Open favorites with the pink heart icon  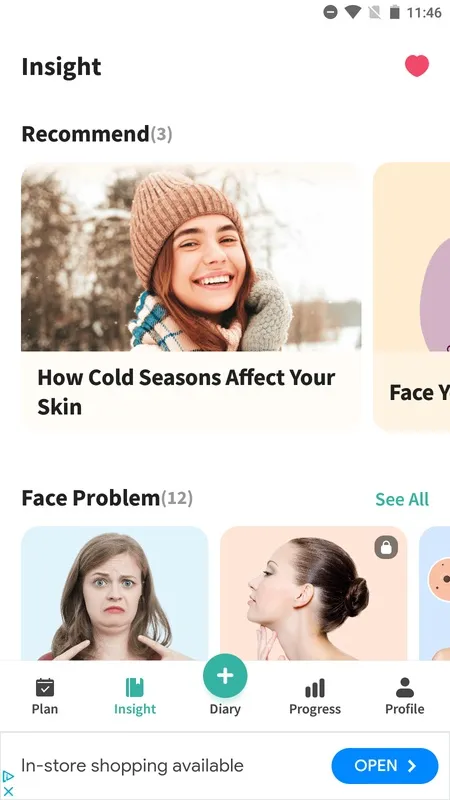(x=417, y=66)
